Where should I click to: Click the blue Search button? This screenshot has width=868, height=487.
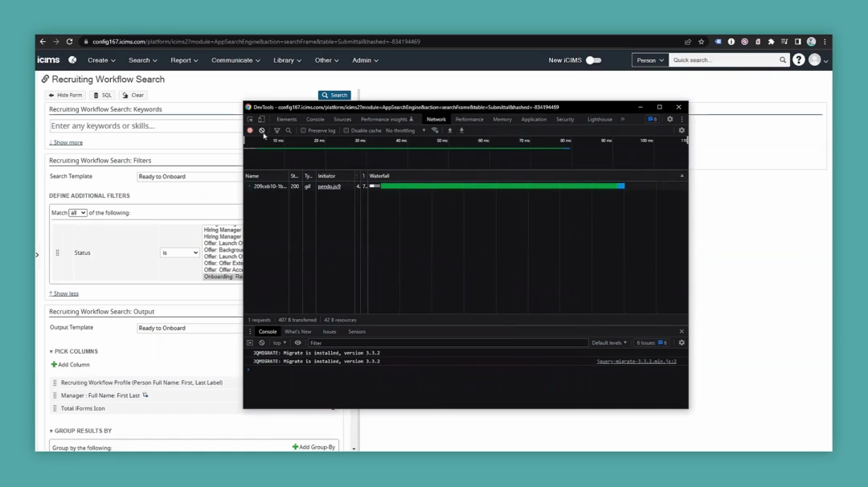pyautogui.click(x=334, y=95)
